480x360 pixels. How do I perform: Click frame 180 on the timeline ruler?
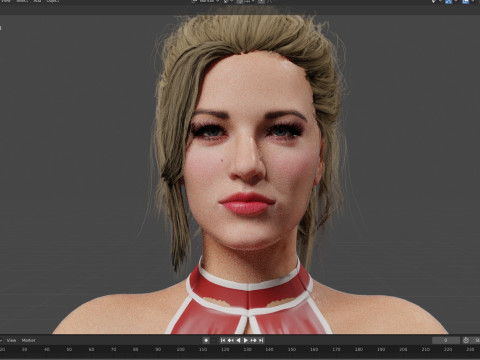click(359, 349)
